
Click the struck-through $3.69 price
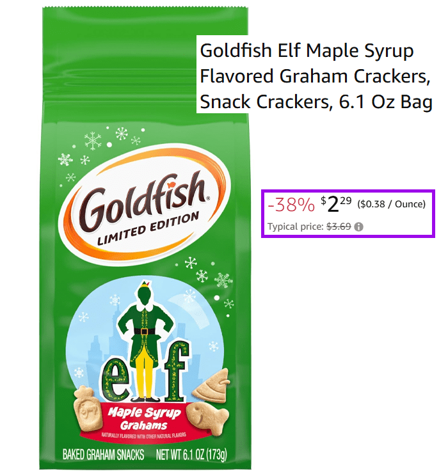[339, 226]
